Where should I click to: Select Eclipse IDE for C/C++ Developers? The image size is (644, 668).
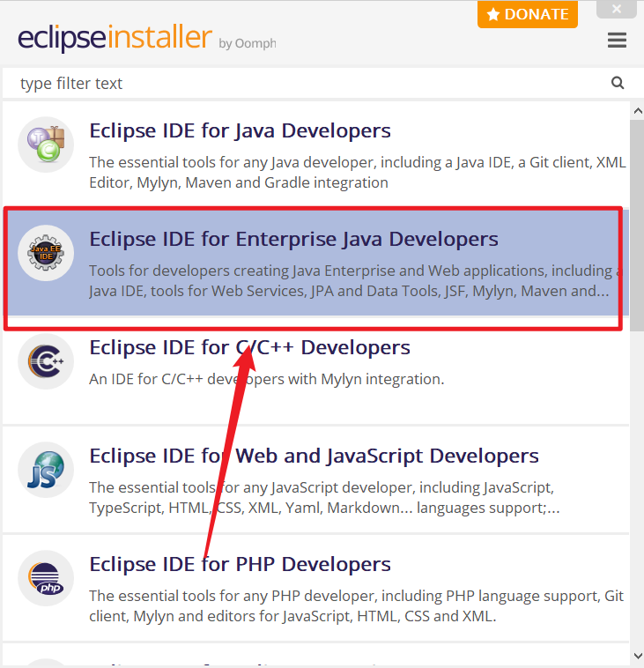click(315, 372)
